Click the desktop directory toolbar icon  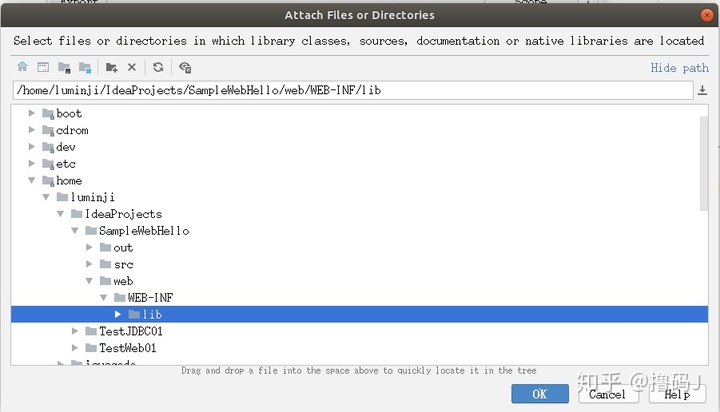click(43, 67)
